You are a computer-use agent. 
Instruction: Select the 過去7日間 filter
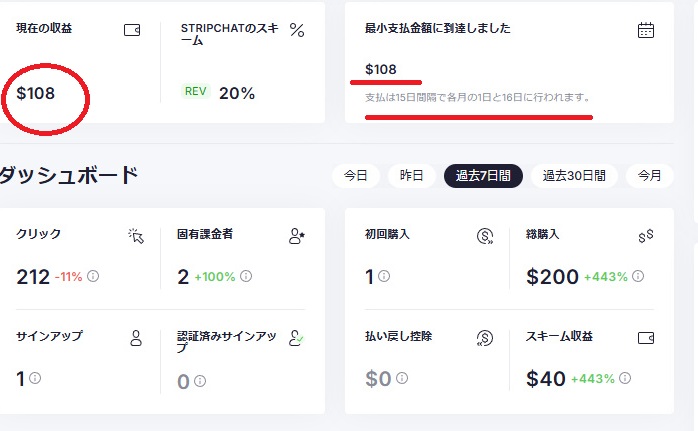(x=483, y=175)
